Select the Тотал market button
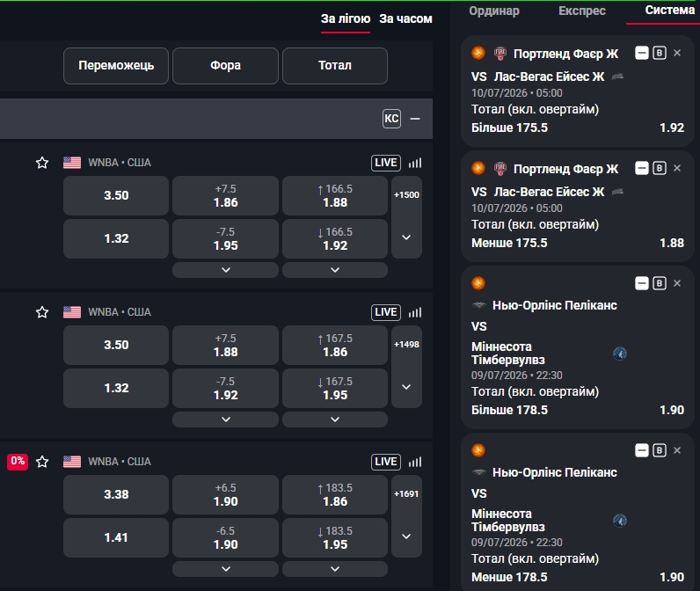 point(335,66)
